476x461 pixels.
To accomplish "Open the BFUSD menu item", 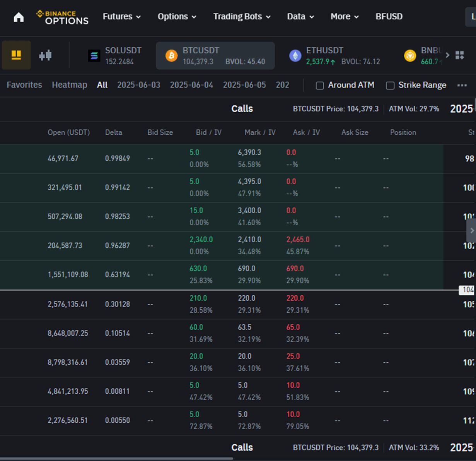I will 389,17.
